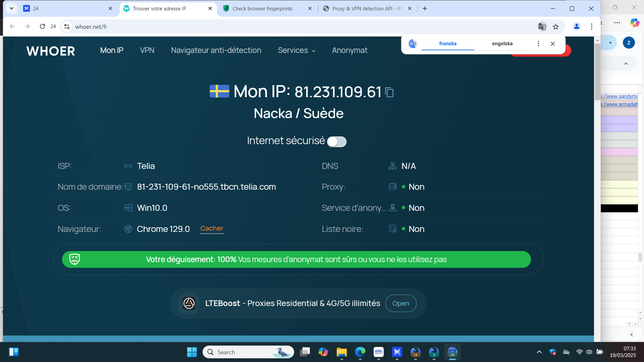Select franska in the translate popup

448,44
